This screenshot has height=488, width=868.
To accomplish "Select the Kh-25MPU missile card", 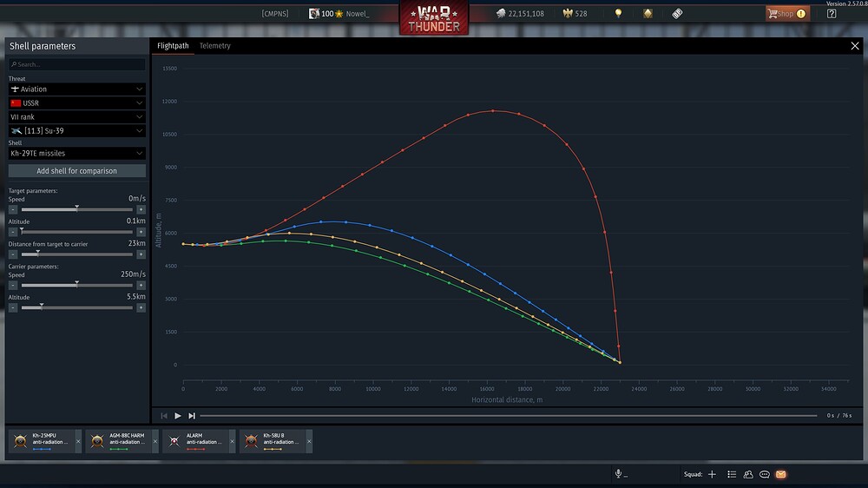I will click(42, 441).
